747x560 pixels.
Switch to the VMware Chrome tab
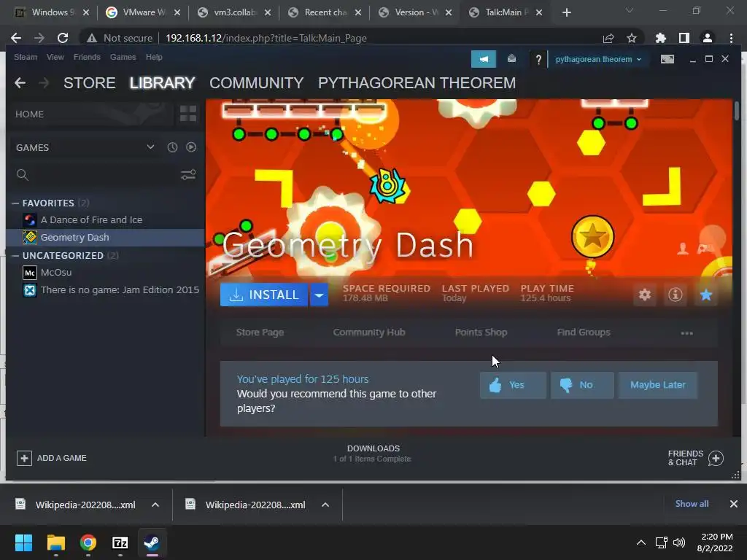(x=142, y=12)
